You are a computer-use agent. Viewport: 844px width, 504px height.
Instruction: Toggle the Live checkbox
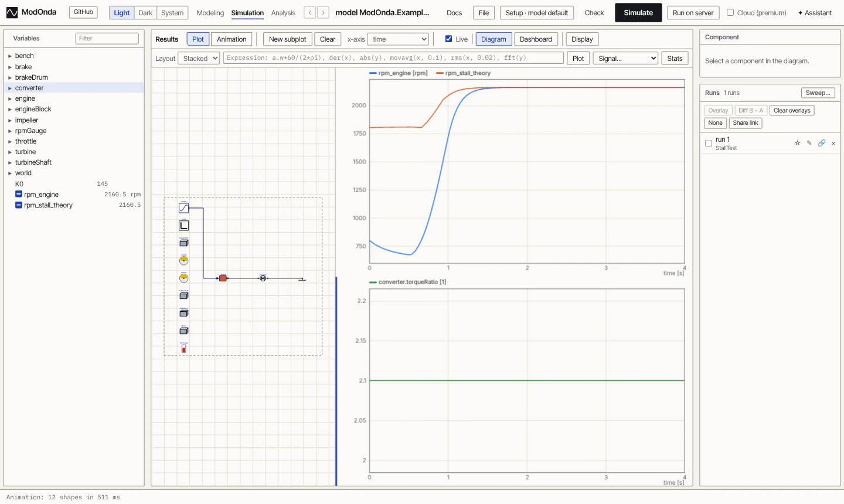coord(448,39)
